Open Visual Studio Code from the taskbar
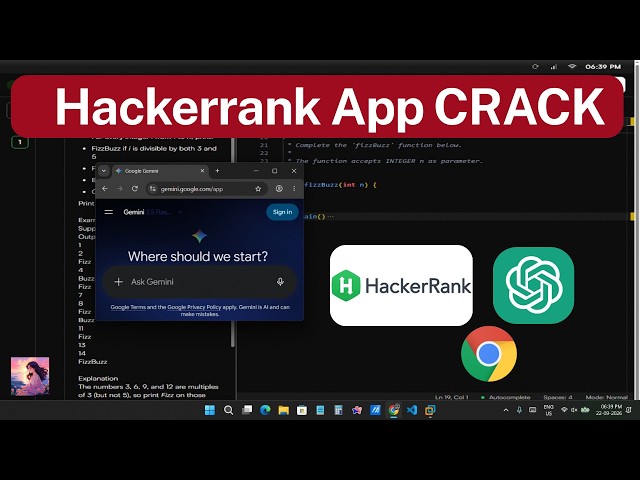Viewport: 640px width, 480px height. [x=412, y=410]
